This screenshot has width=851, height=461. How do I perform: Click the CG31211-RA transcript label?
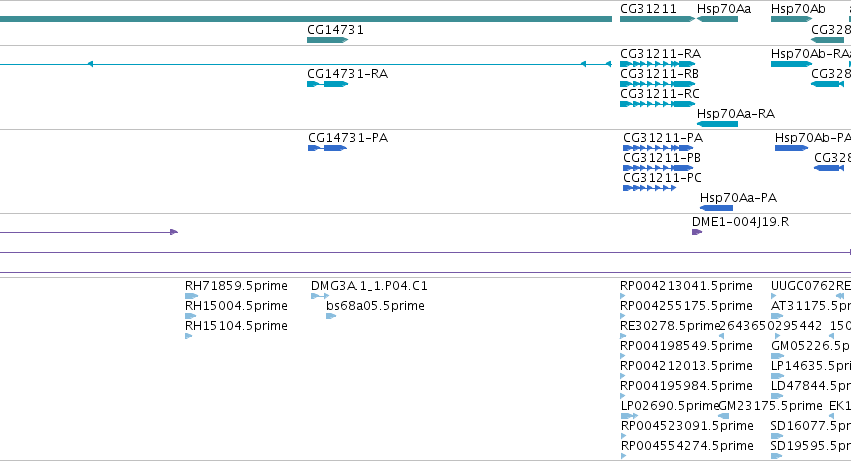661,54
